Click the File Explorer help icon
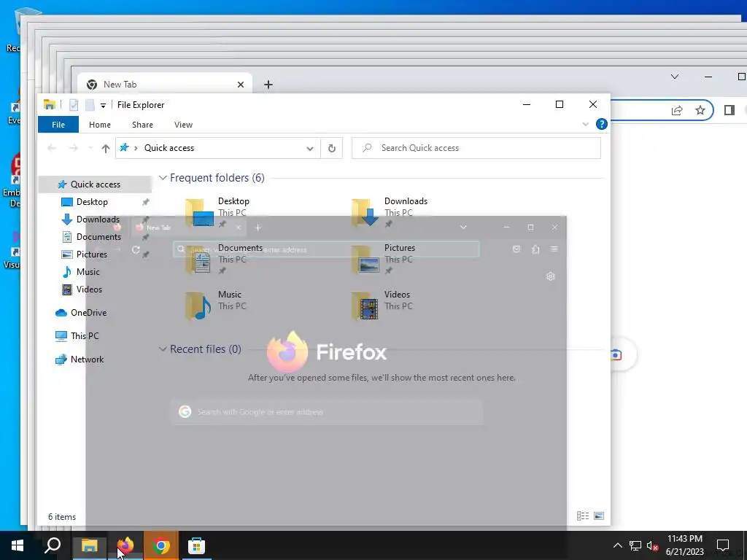The width and height of the screenshot is (747, 560). (x=602, y=124)
